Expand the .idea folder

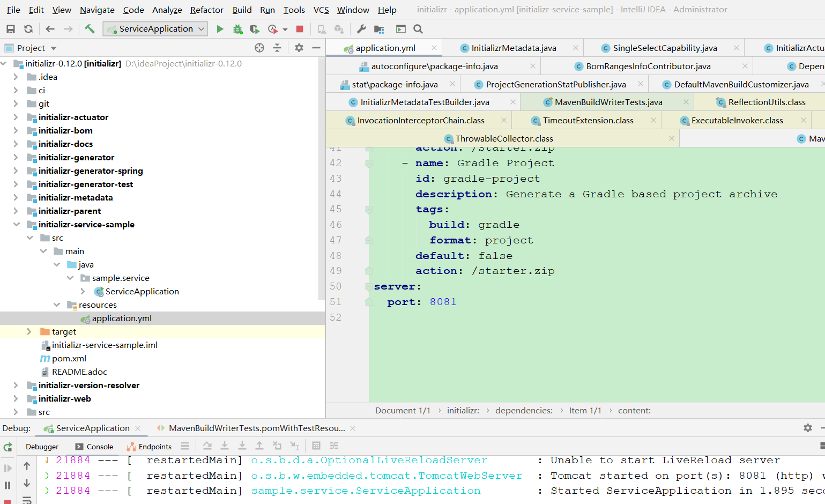16,77
